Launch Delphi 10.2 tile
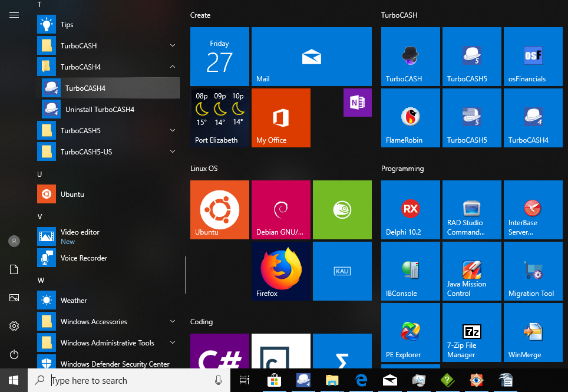Viewport: 568px width, 392px height. point(411,210)
